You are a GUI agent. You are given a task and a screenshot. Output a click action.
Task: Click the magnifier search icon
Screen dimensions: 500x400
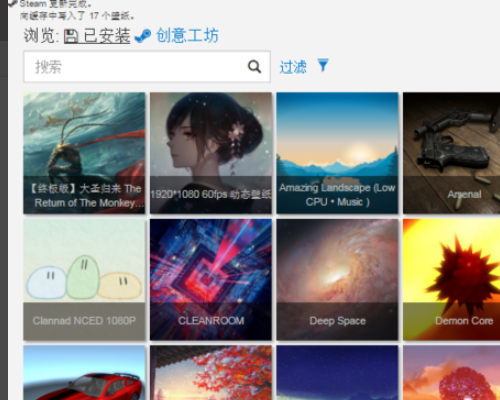click(254, 67)
